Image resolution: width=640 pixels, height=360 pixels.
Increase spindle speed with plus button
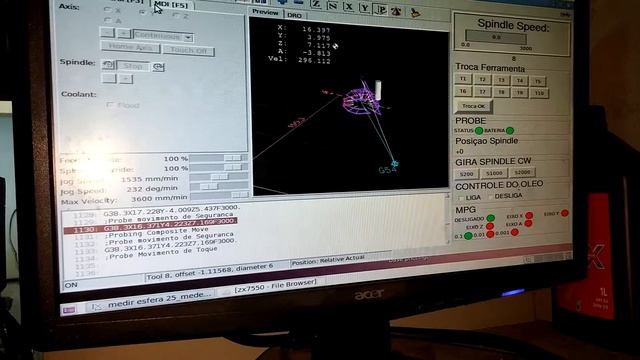pyautogui.click(x=126, y=78)
